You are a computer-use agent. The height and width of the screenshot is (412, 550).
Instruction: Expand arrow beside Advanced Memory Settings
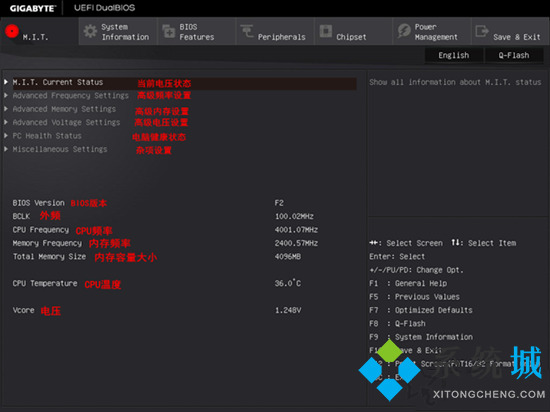pos(6,109)
